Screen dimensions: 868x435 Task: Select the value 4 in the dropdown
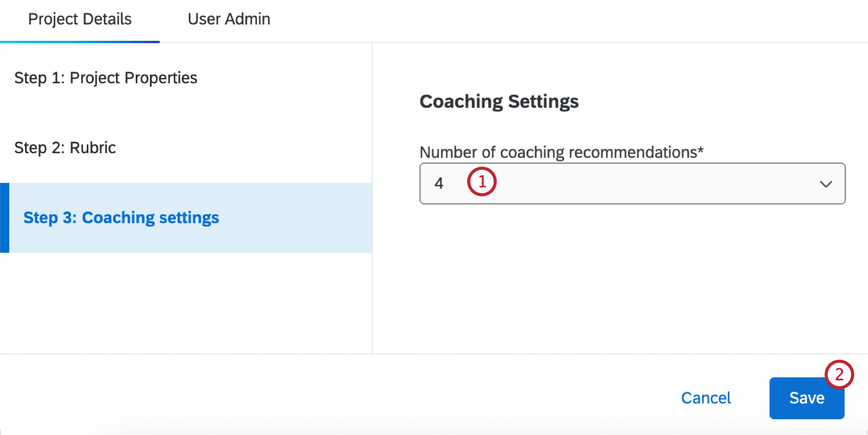(439, 184)
